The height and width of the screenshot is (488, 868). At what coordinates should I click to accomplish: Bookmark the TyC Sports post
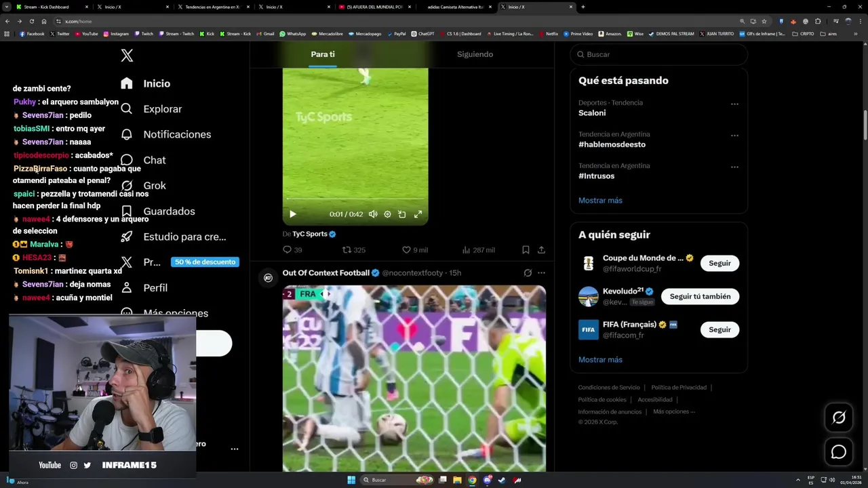(526, 250)
